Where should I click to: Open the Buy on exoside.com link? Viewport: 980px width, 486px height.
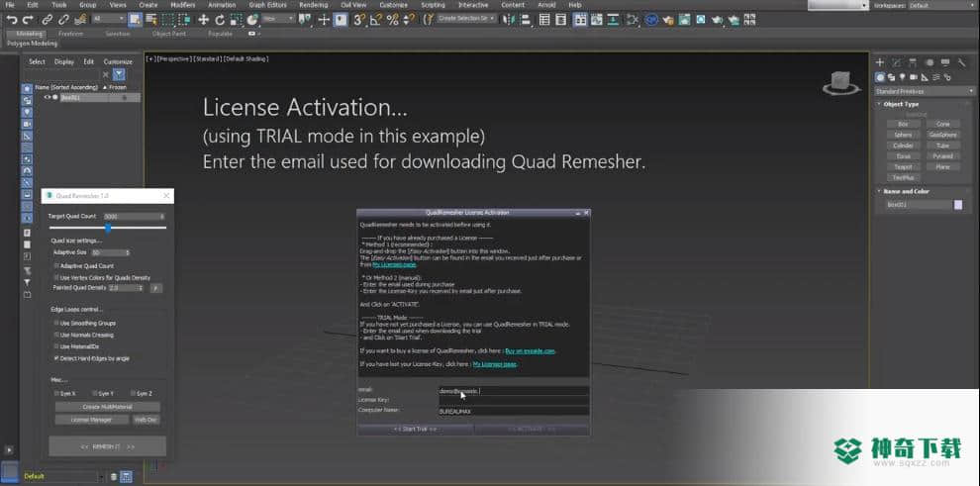530,351
